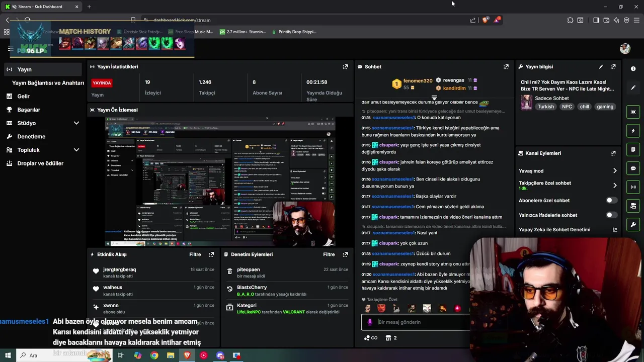
Task: Open Yayın Bağlantısı ve Anahtarı page
Action: (x=48, y=83)
